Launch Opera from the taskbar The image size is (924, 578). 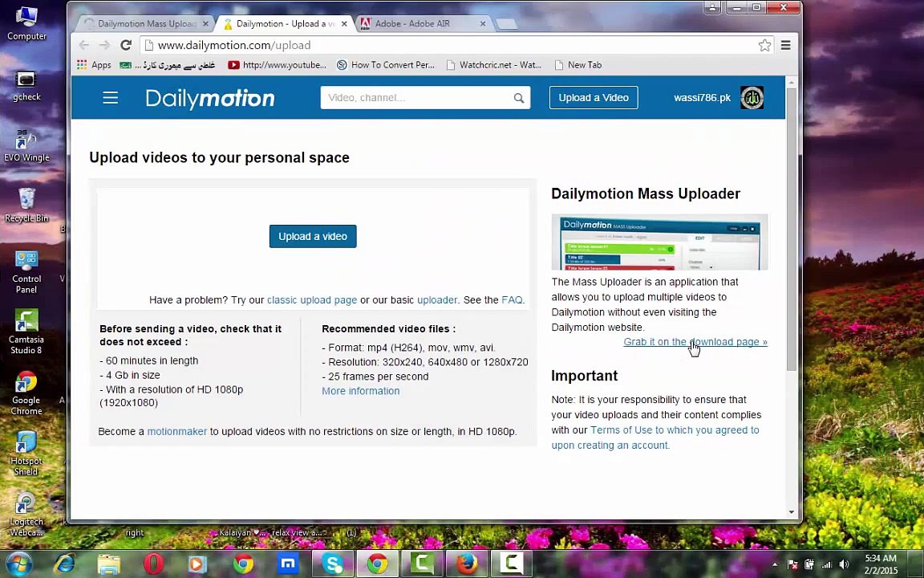tap(153, 564)
